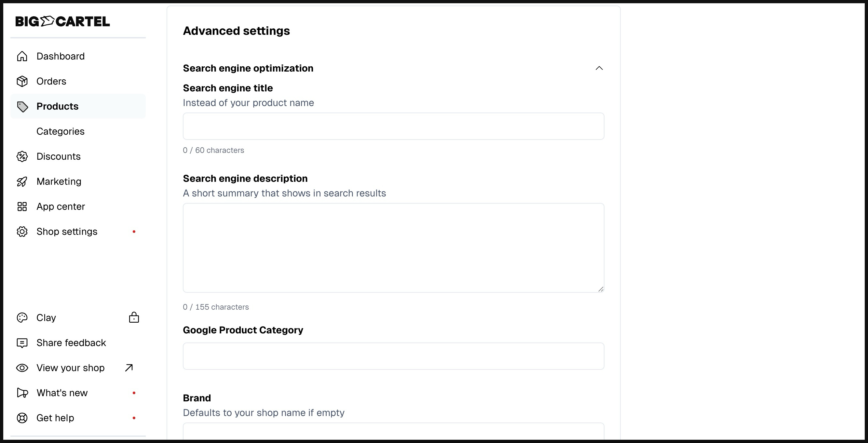The width and height of the screenshot is (868, 443).
Task: Click the Orders box icon
Action: [22, 81]
